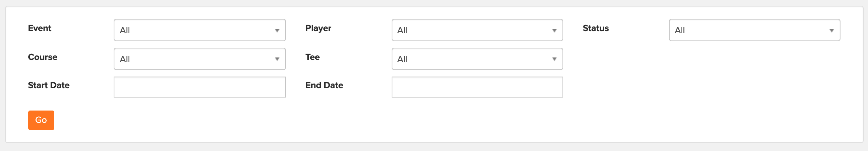Open the Player dropdown
868x151 pixels.
(x=477, y=30)
